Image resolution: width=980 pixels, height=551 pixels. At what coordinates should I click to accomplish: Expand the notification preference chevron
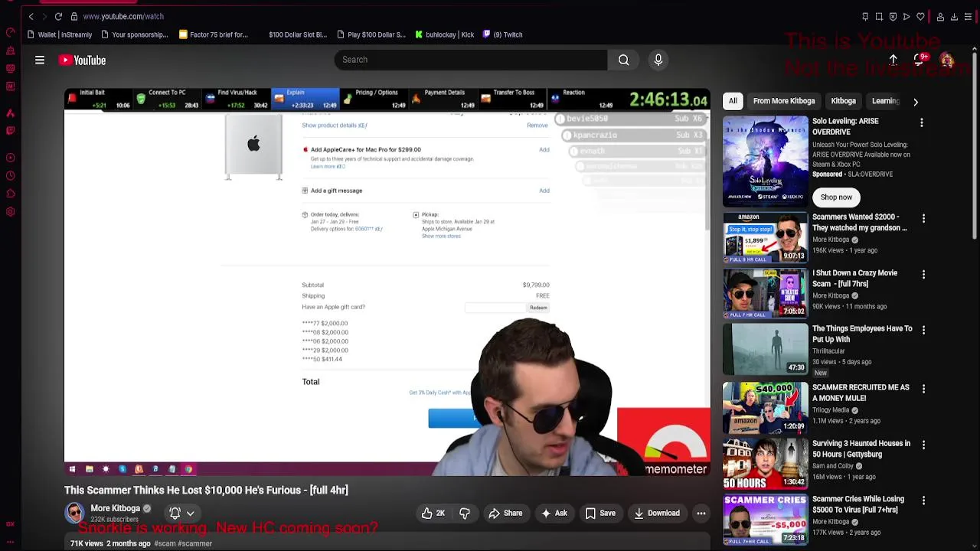coord(190,514)
